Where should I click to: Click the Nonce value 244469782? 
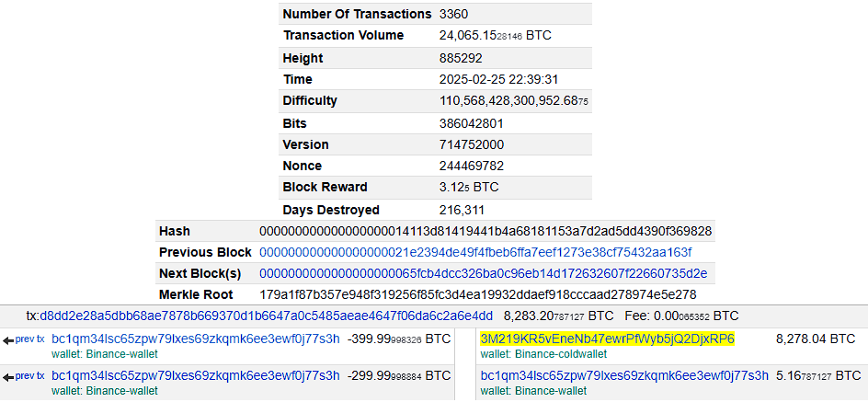pyautogui.click(x=473, y=166)
